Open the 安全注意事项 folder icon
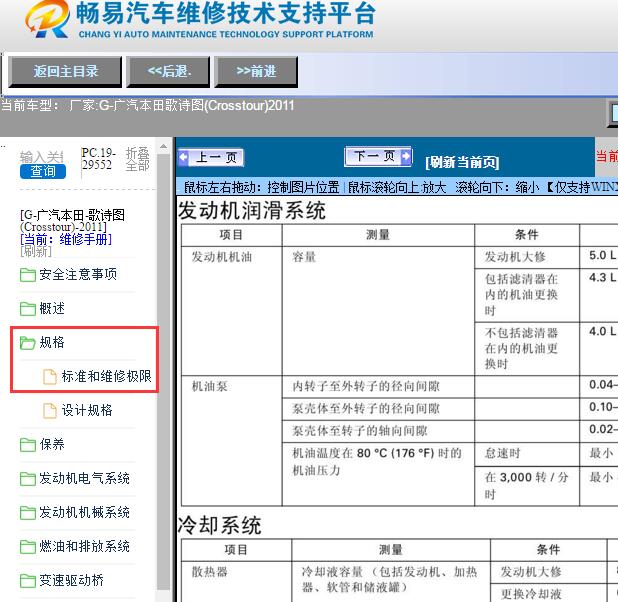618x602 pixels. coord(28,275)
